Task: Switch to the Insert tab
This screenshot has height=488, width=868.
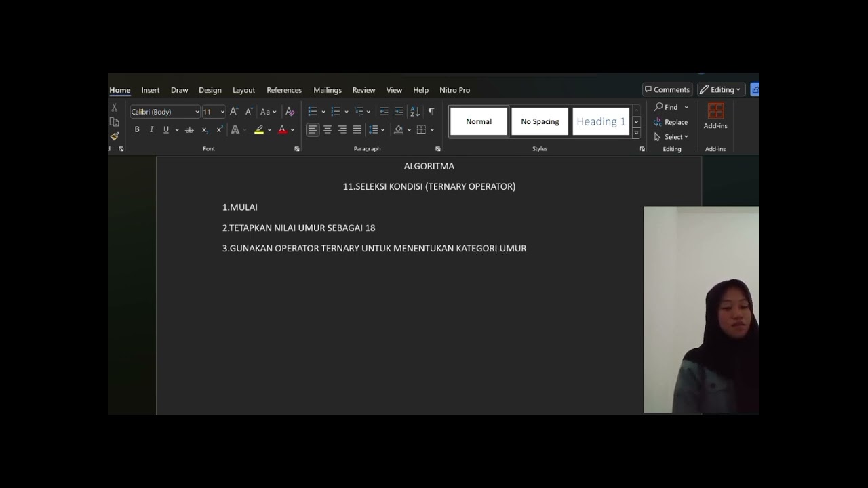Action: pos(151,90)
